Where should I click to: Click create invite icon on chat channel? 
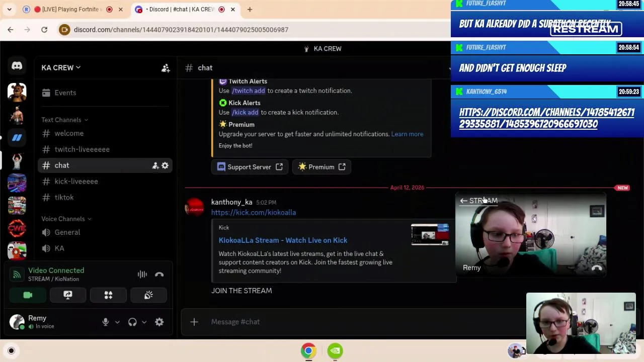point(155,165)
